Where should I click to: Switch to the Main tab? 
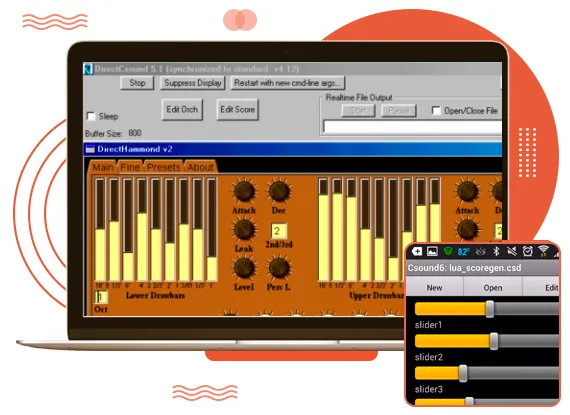point(103,167)
